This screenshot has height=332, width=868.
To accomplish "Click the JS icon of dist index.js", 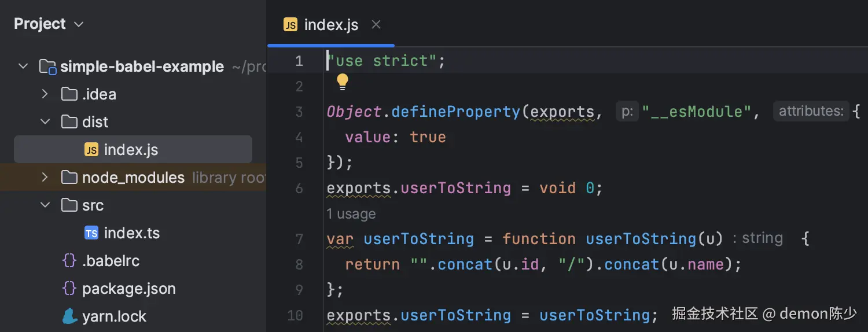I will pyautogui.click(x=91, y=150).
